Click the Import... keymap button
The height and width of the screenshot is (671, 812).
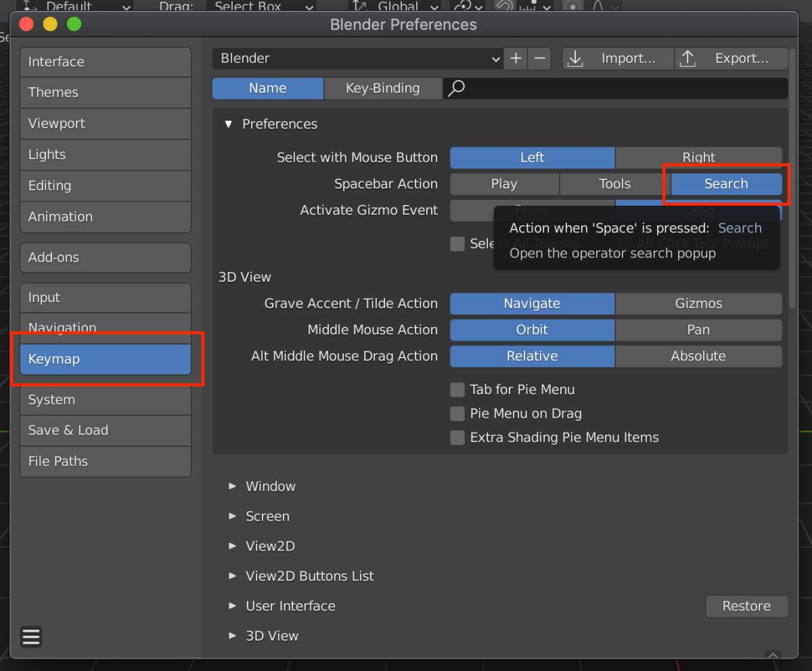tap(618, 58)
